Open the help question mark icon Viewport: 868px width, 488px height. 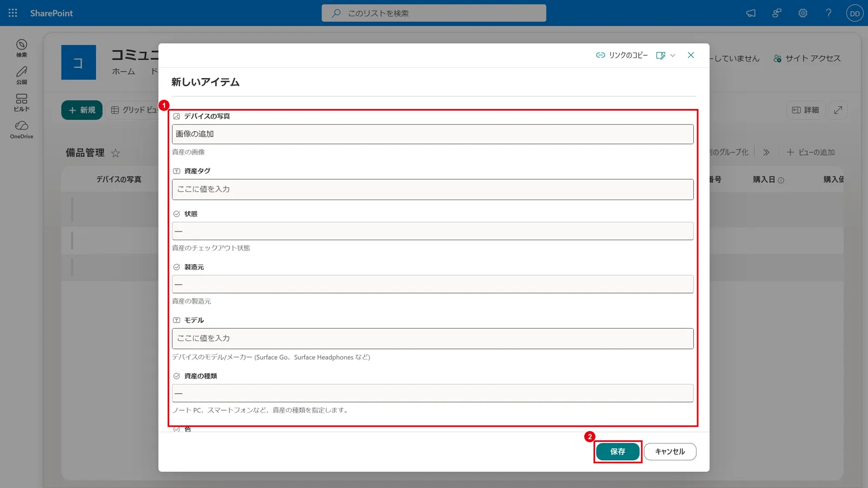click(x=828, y=13)
